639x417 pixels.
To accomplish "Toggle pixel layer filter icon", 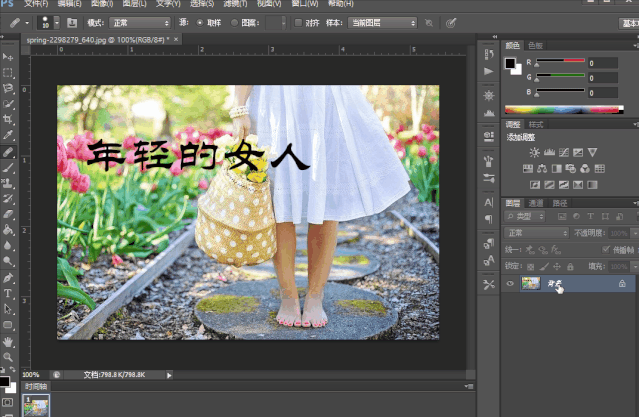I will (x=562, y=216).
